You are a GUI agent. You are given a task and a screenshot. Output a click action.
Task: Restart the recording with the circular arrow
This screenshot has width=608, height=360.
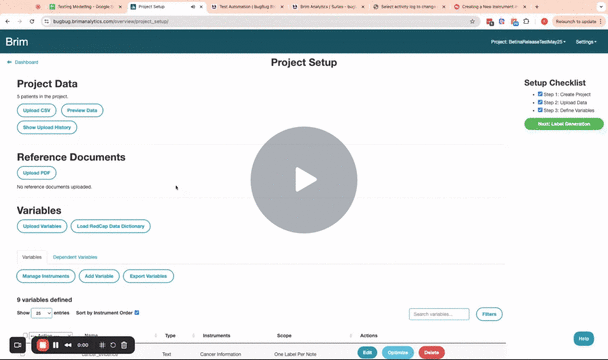pos(113,345)
